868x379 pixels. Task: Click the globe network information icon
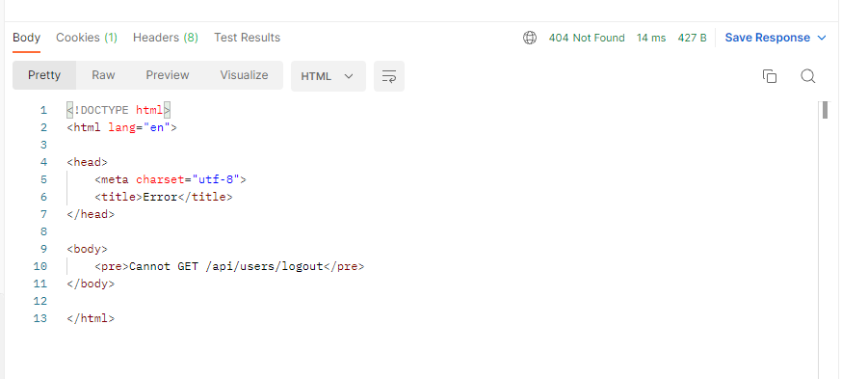[x=530, y=38]
